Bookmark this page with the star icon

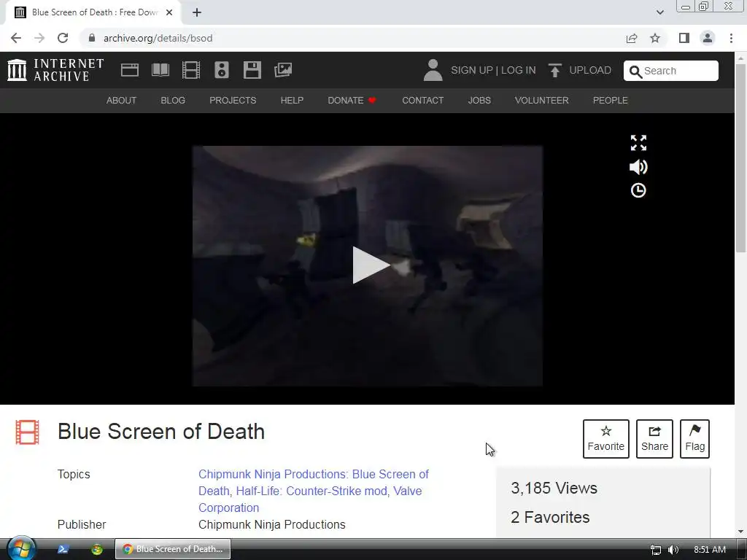[x=655, y=38]
